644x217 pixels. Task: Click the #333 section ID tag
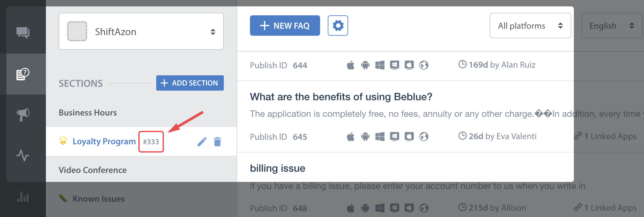tap(151, 142)
